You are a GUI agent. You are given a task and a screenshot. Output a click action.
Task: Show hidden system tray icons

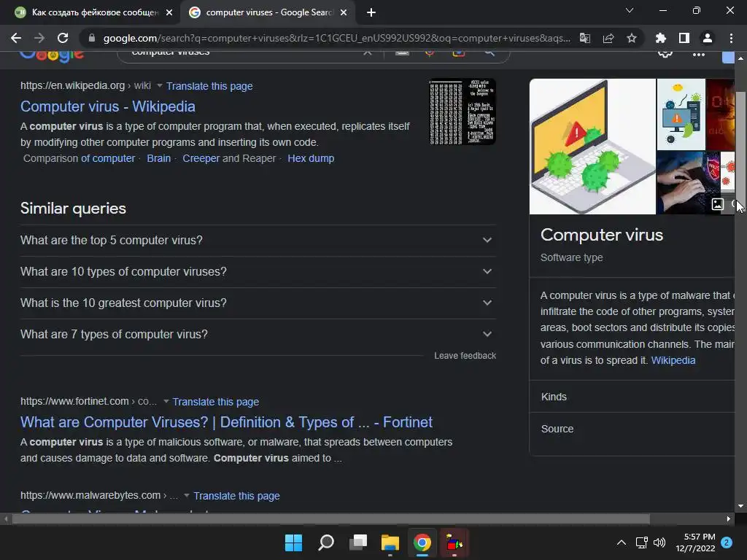point(622,542)
